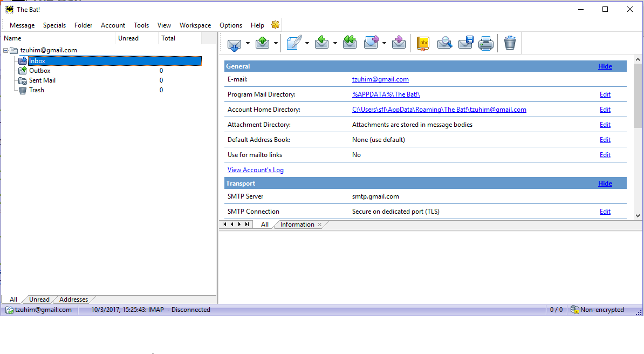
Task: Open the Specials menu
Action: (x=54, y=25)
